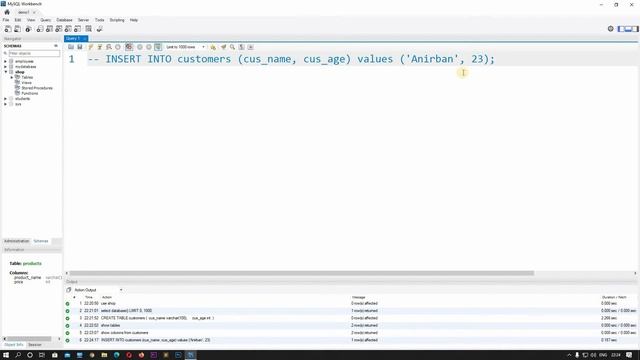Open script file in query editor
The height and width of the screenshot is (360, 640).
click(71, 47)
